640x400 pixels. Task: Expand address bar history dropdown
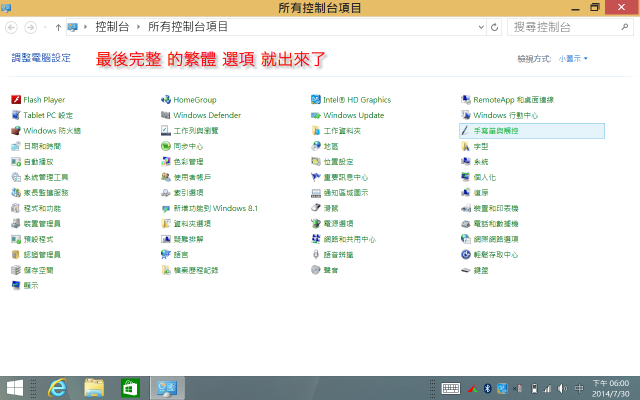(x=481, y=27)
